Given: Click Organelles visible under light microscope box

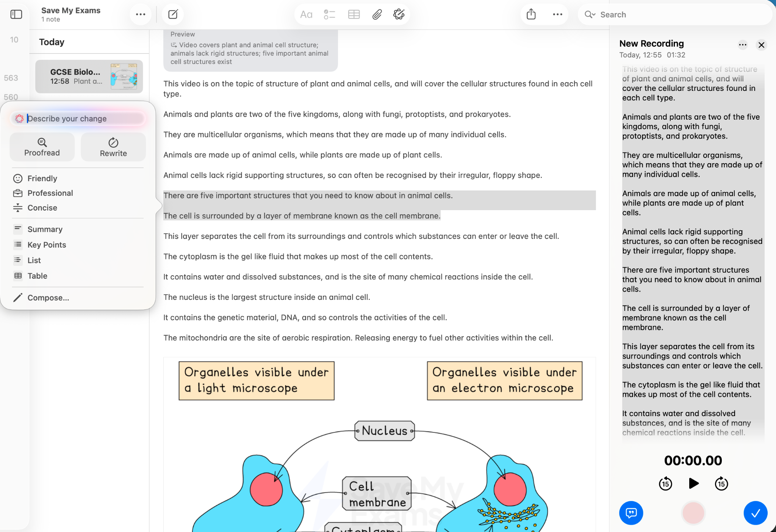Looking at the screenshot, I should coord(257,381).
